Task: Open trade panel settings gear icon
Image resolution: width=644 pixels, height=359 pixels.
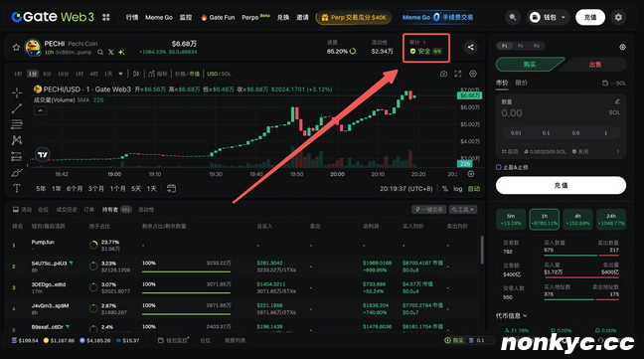Action: point(623,48)
